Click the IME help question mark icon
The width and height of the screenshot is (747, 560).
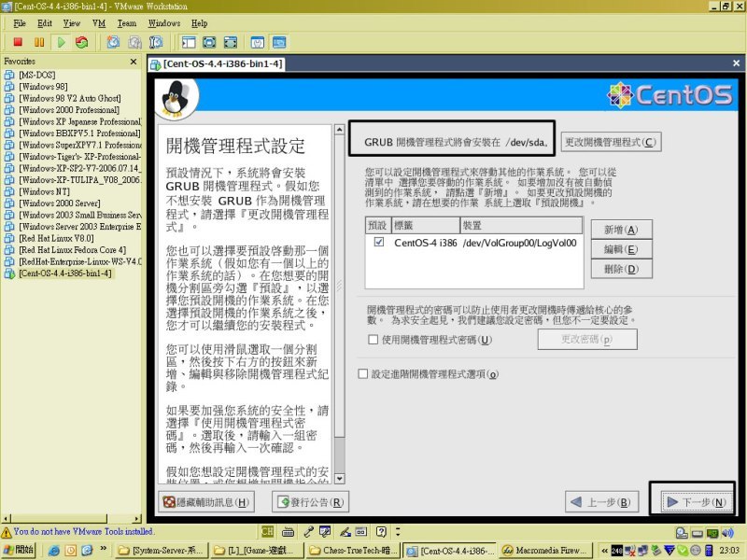pyautogui.click(x=381, y=531)
